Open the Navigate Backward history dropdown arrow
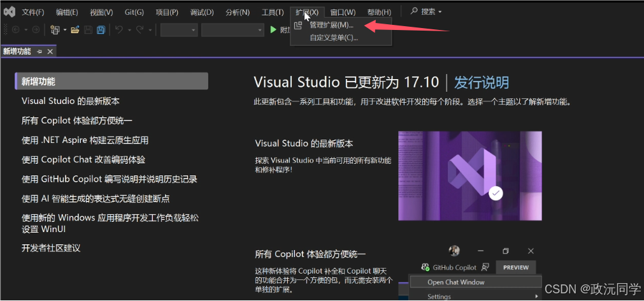 tap(26, 30)
